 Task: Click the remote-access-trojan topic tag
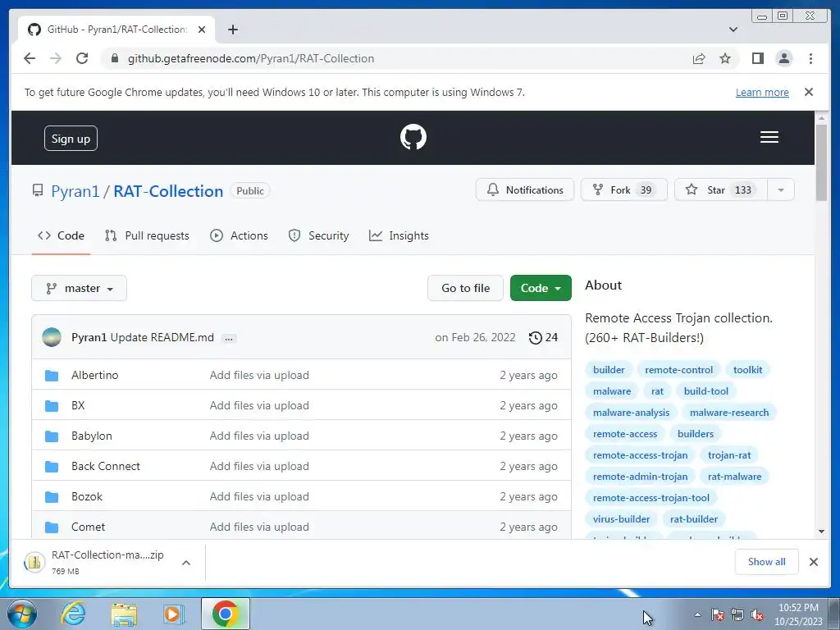640,455
